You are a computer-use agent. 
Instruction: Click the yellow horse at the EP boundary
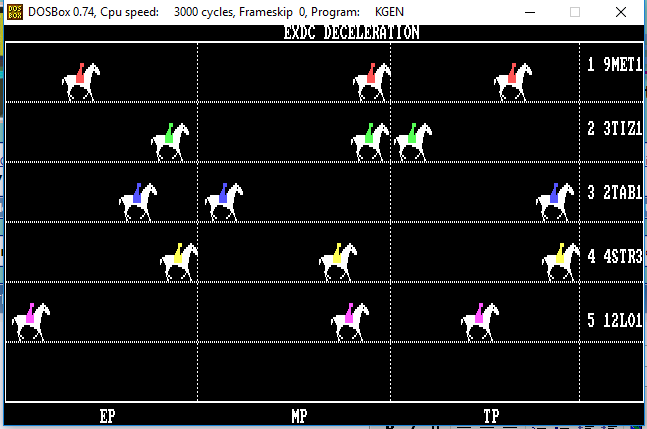click(179, 262)
